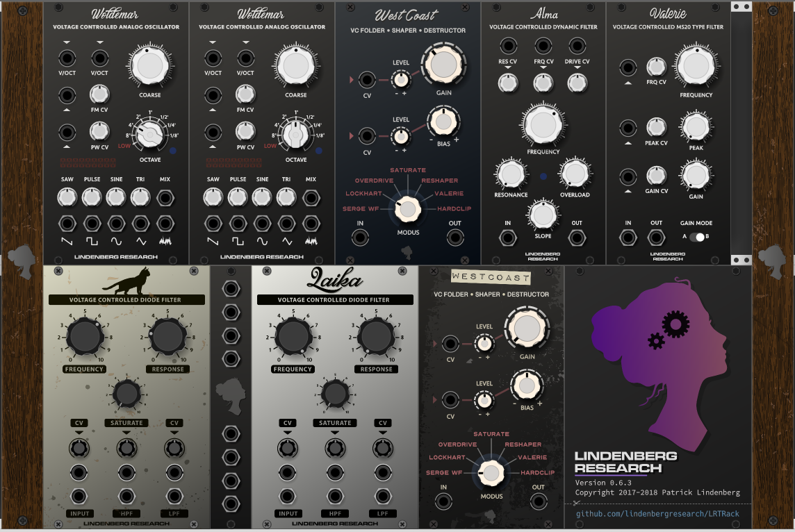Click the OCTAVE selector knob on left Woldemar
The width and height of the screenshot is (795, 532).
(149, 135)
